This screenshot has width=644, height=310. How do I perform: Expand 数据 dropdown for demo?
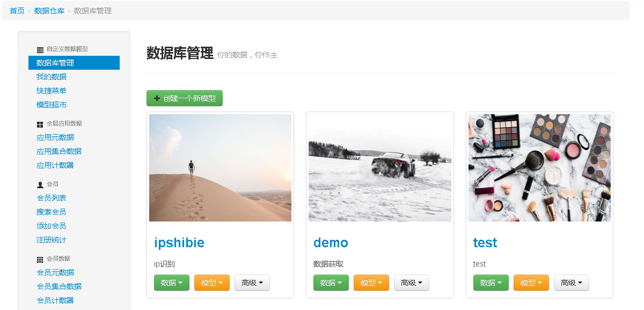pos(331,283)
